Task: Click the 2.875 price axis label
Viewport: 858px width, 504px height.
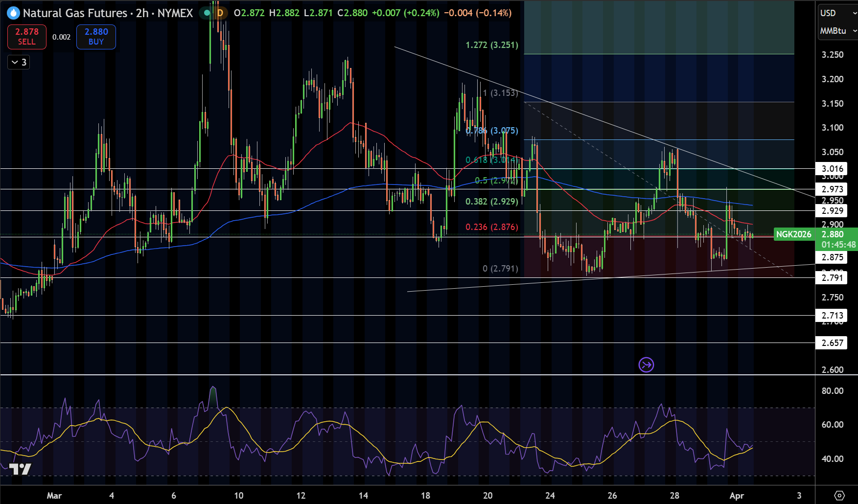Action: (x=832, y=257)
